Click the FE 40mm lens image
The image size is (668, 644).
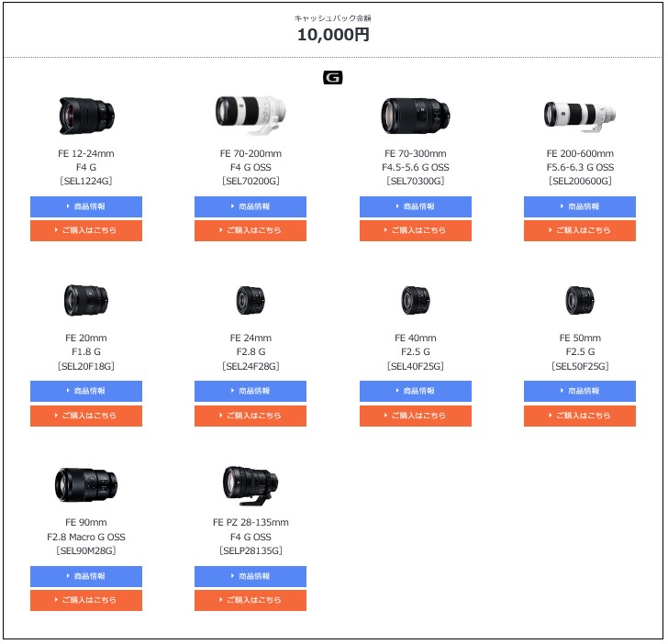[x=416, y=300]
